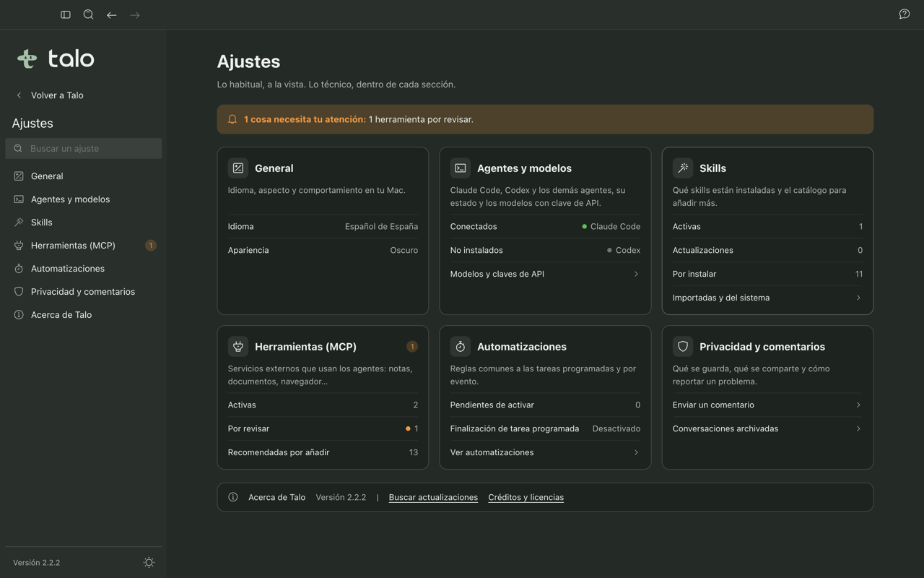
Task: Click the Por revisar row
Action: [323, 428]
